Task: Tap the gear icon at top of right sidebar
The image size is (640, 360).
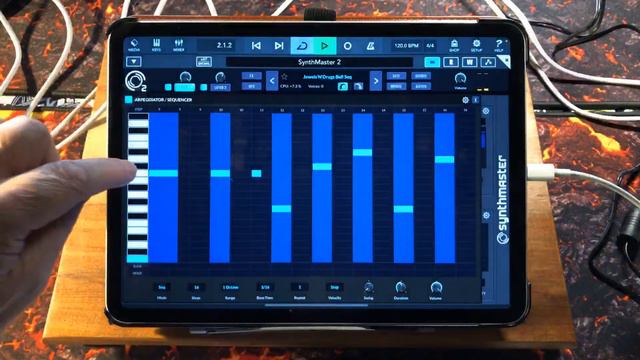Action: 486,111
